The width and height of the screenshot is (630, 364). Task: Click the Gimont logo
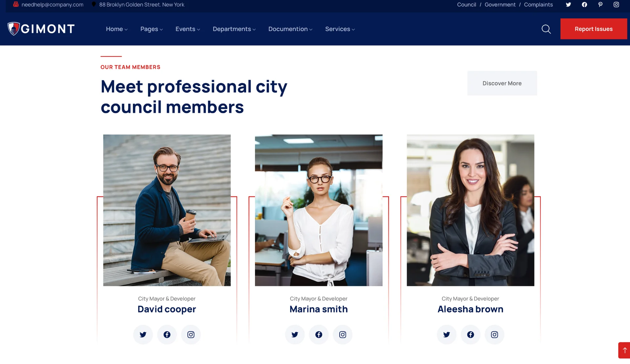pos(41,29)
